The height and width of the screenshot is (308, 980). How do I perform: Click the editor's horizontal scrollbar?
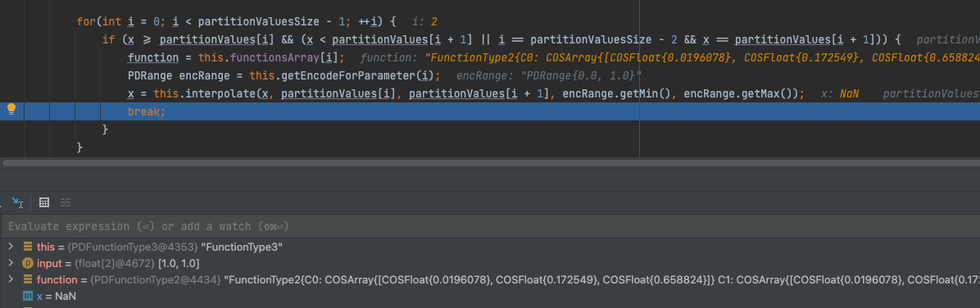[490, 162]
